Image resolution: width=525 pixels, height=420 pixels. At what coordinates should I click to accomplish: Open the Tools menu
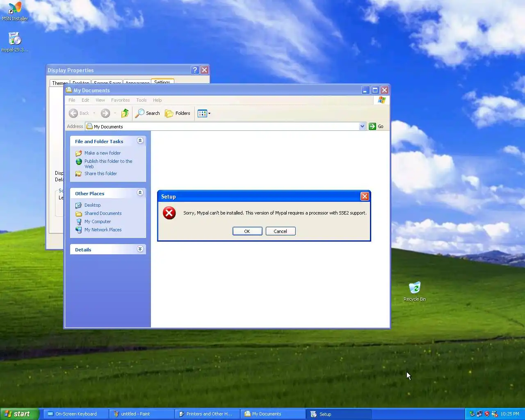pos(142,100)
